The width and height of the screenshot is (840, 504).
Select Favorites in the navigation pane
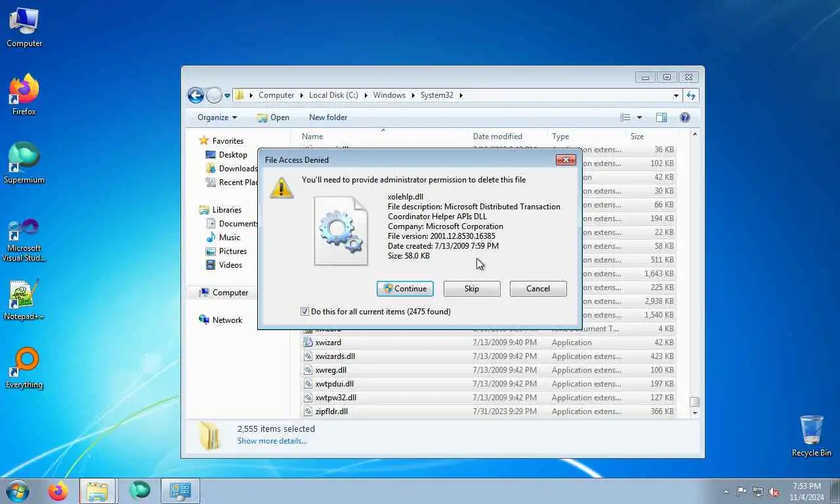coord(228,141)
